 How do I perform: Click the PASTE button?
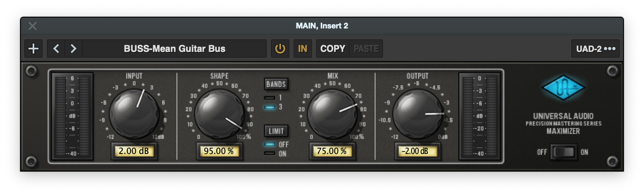366,49
